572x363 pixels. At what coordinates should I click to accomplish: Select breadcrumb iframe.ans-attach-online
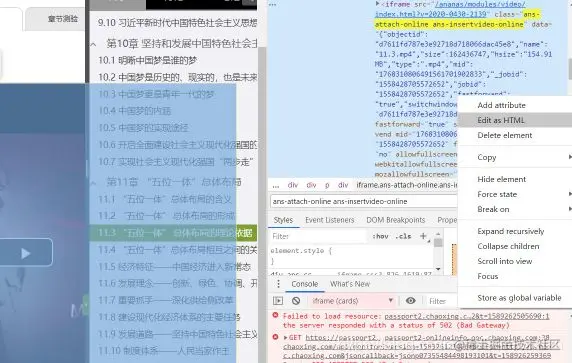(x=407, y=185)
